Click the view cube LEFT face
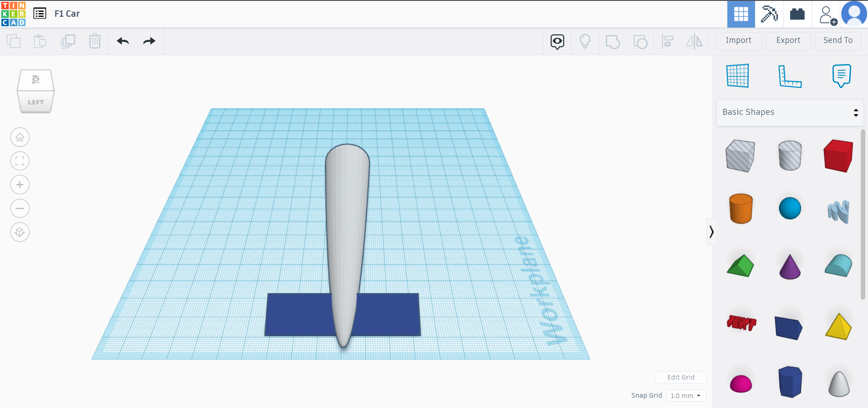Viewport: 868px width, 408px height. click(x=36, y=102)
